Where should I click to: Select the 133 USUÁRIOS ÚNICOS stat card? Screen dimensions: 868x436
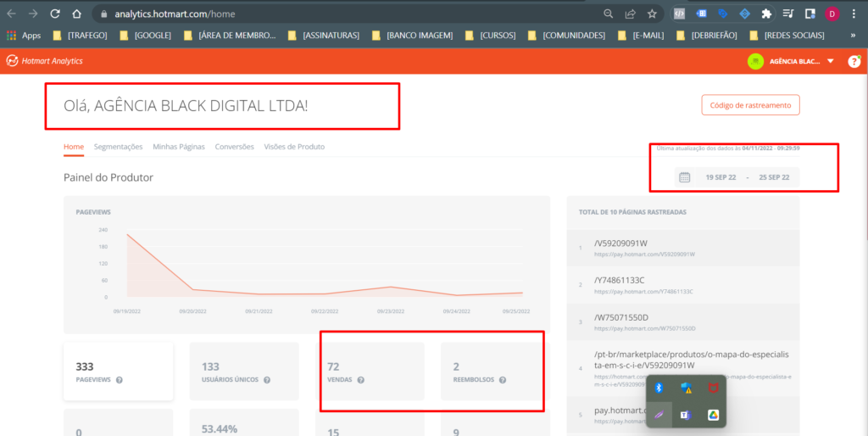[x=244, y=372]
